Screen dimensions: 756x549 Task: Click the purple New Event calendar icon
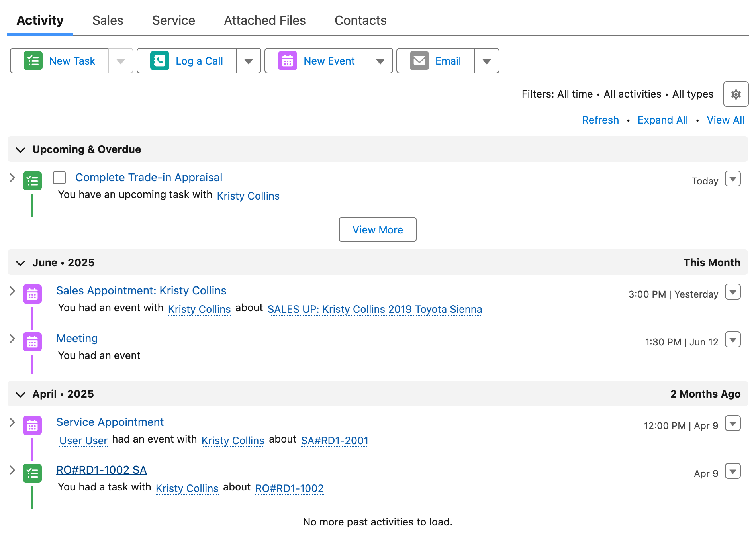point(287,61)
